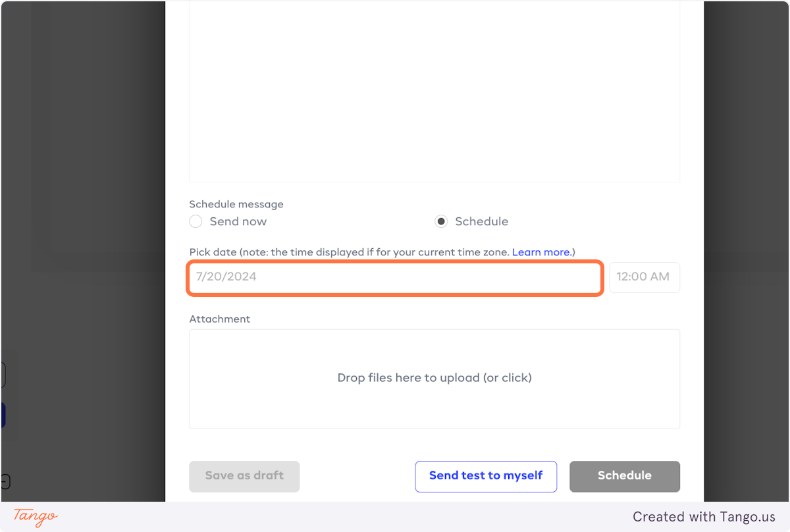Click the outlined button at left edge

3,375
